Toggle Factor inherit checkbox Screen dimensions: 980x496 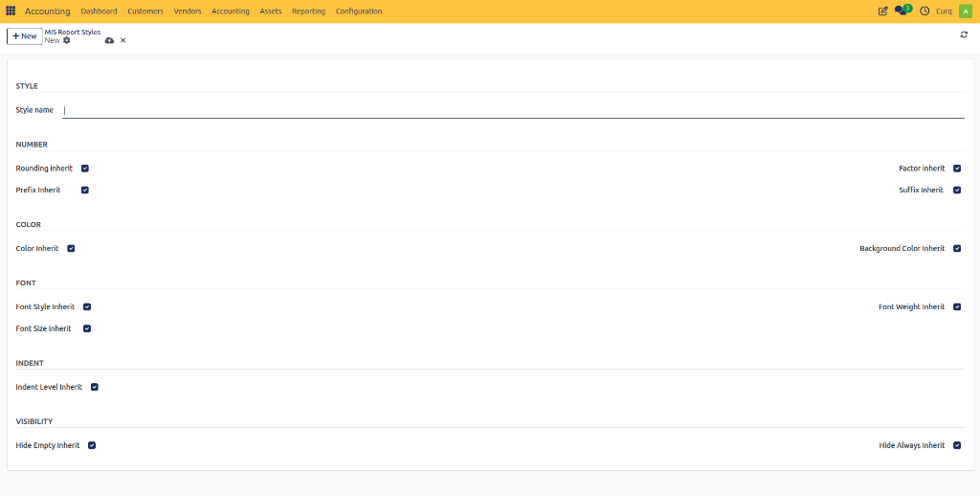point(957,169)
